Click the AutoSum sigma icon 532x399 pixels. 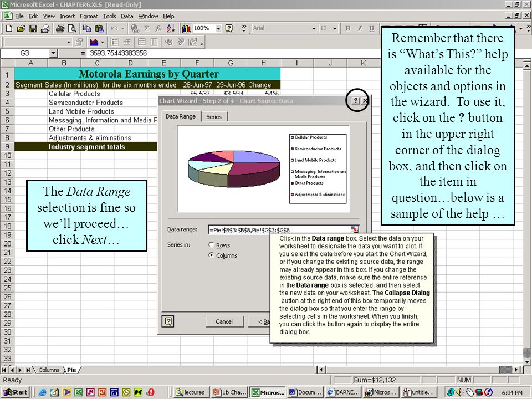click(x=147, y=29)
